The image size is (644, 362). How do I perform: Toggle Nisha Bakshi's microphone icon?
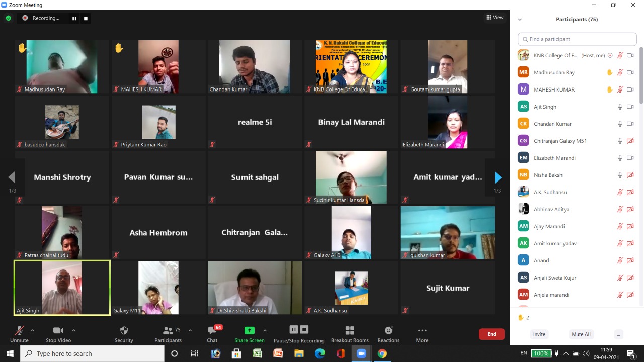click(620, 175)
